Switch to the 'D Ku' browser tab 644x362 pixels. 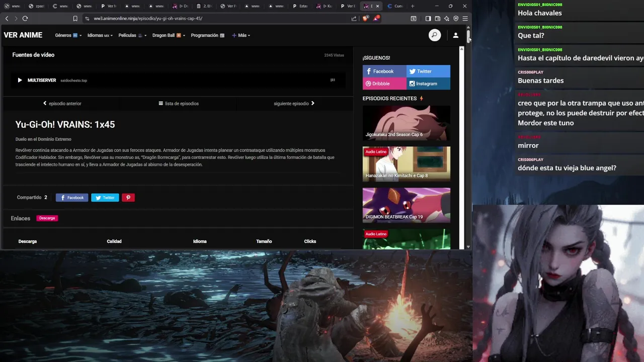pyautogui.click(x=324, y=6)
